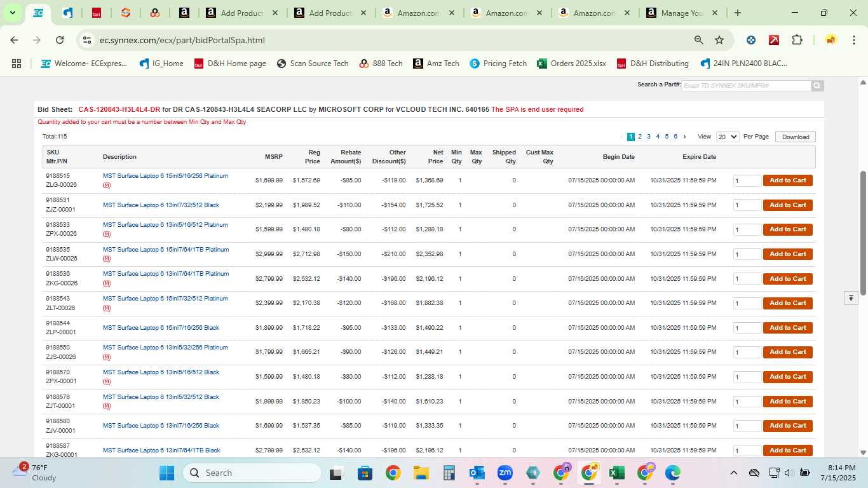868x488 pixels.
Task: Click the Net Price $1,368.69 cell
Action: (430, 180)
